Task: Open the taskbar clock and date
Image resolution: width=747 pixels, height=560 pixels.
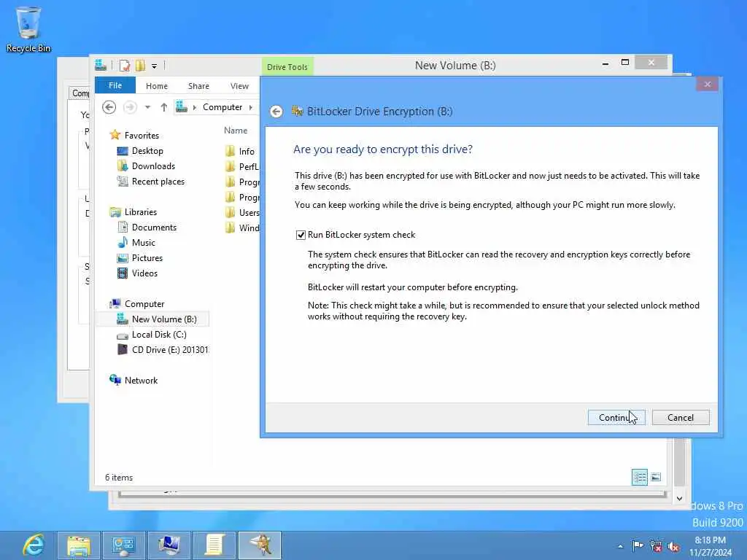Action: tap(710, 546)
